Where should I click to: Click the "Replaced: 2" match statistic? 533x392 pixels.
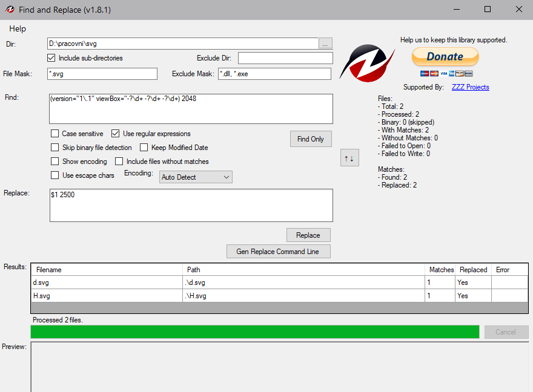tap(397, 185)
